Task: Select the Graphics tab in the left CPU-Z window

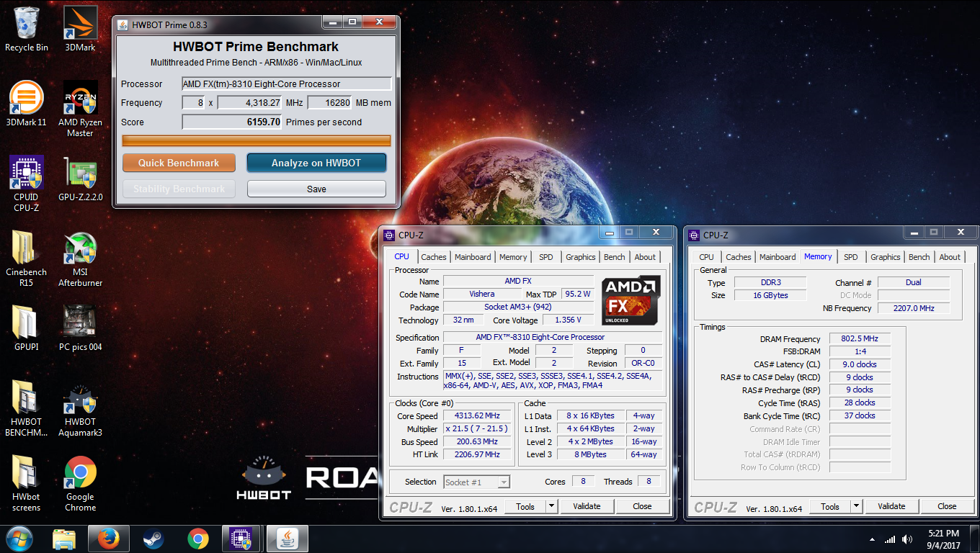Action: coord(581,257)
